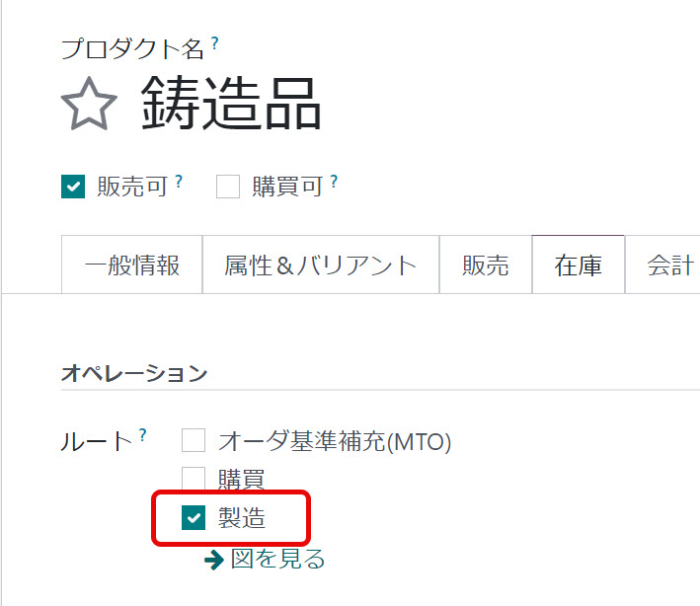Click the favorite star icon

pos(89,105)
